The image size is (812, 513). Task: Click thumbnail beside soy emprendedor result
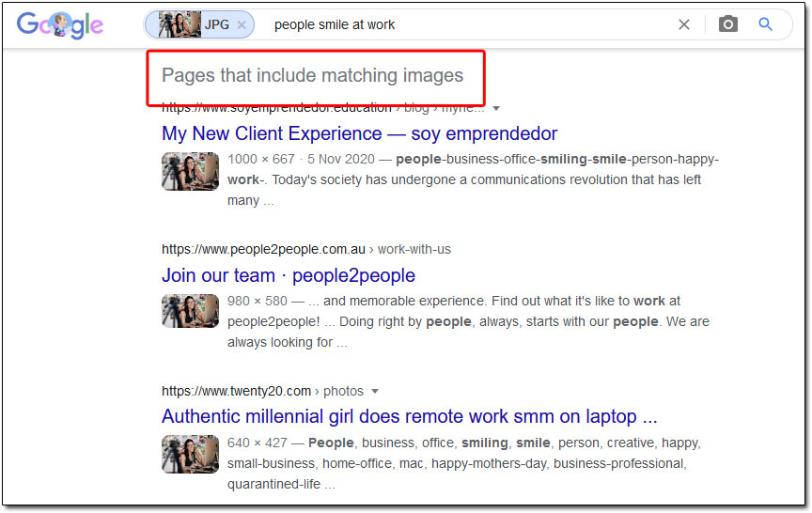(190, 171)
